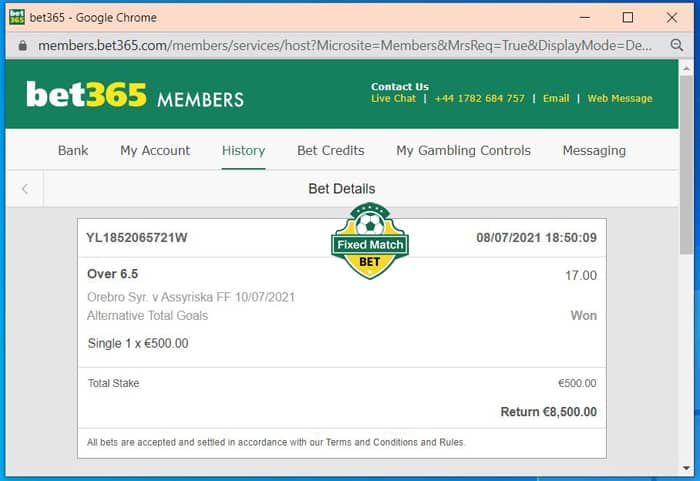Go back using the left chevron arrow
This screenshot has height=481, width=700.
click(25, 189)
